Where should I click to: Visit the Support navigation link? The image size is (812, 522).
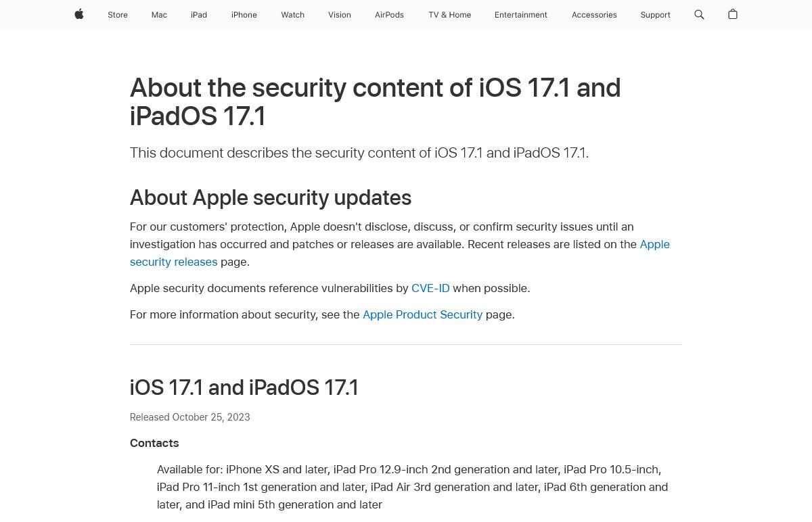click(655, 15)
